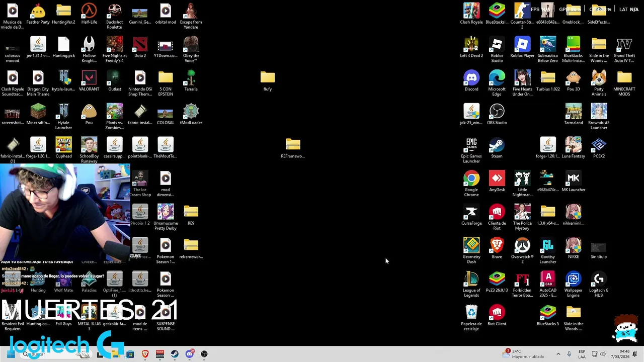Open the Epic Games Launcher icon
Screen dimensions: 644x362
[x=471, y=150]
